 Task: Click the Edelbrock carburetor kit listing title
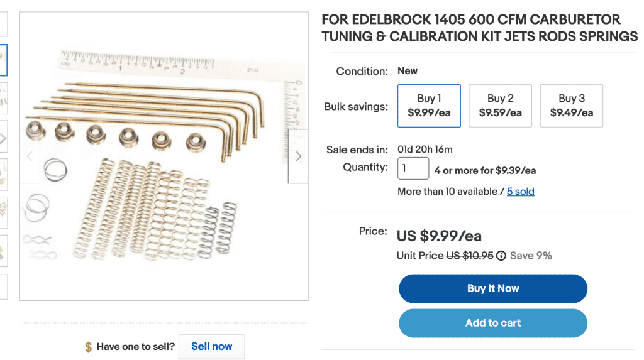479,28
